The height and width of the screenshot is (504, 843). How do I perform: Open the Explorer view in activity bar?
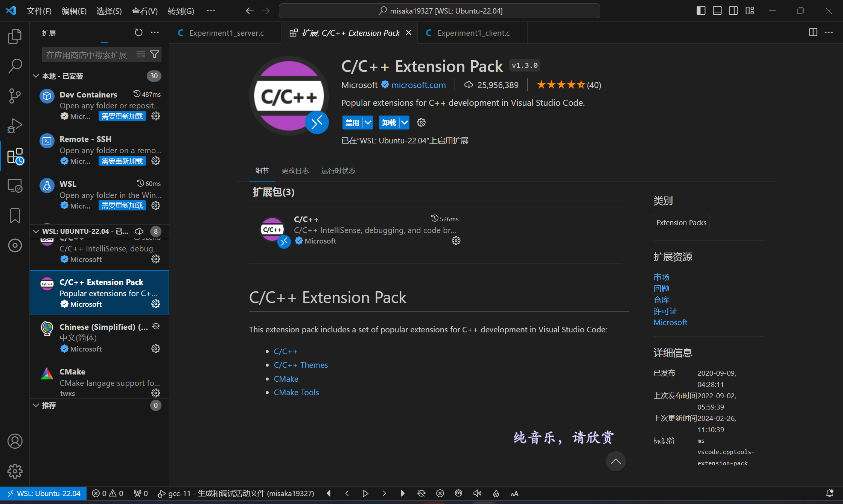pyautogui.click(x=15, y=37)
